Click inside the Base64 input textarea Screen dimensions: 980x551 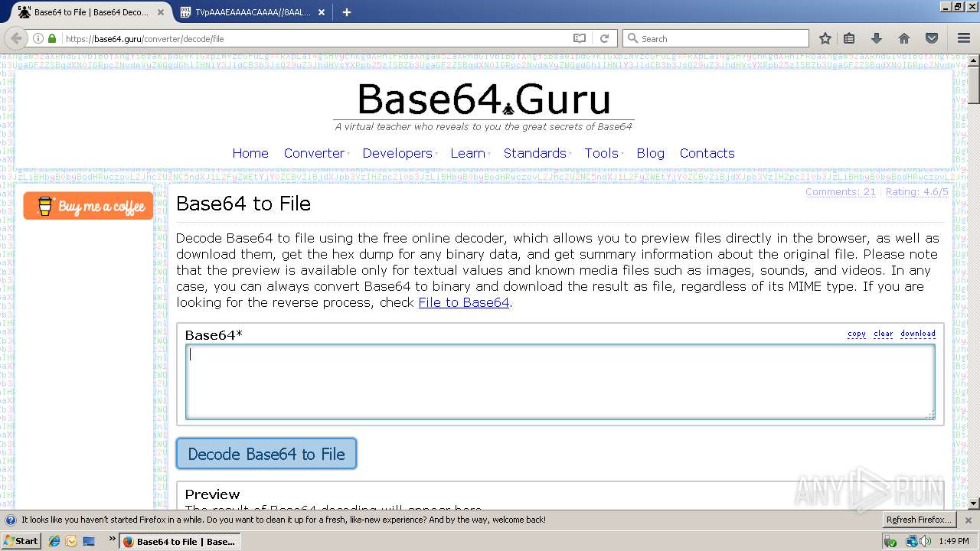[560, 382]
